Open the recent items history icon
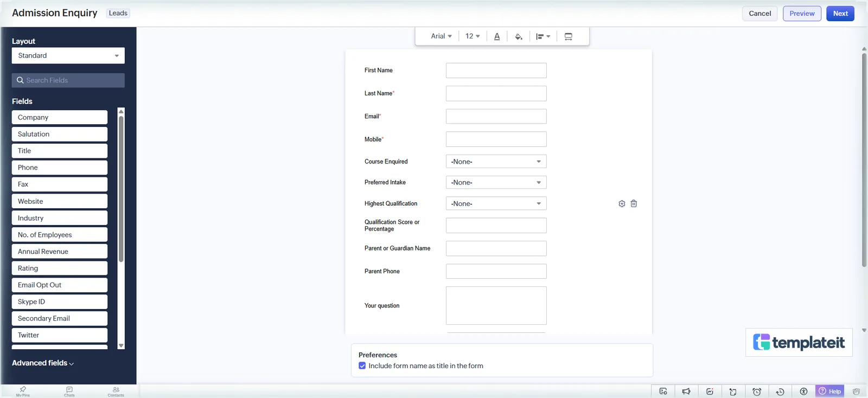This screenshot has height=398, width=868. pyautogui.click(x=780, y=391)
